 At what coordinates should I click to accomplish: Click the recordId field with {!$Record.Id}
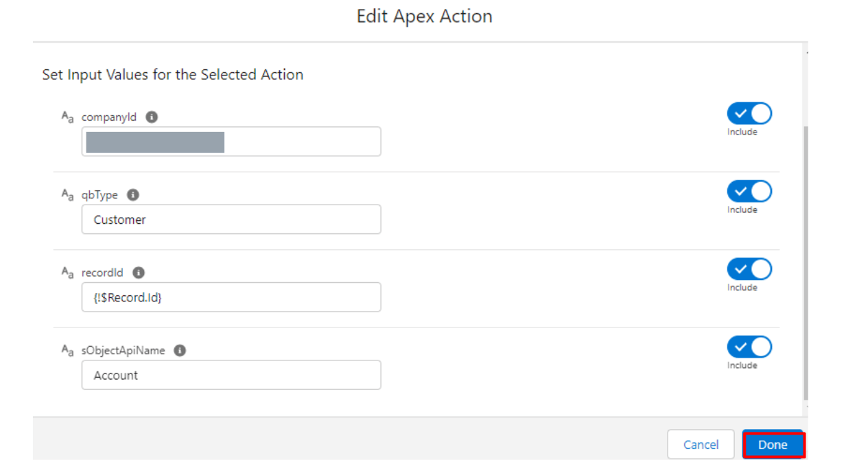(231, 297)
